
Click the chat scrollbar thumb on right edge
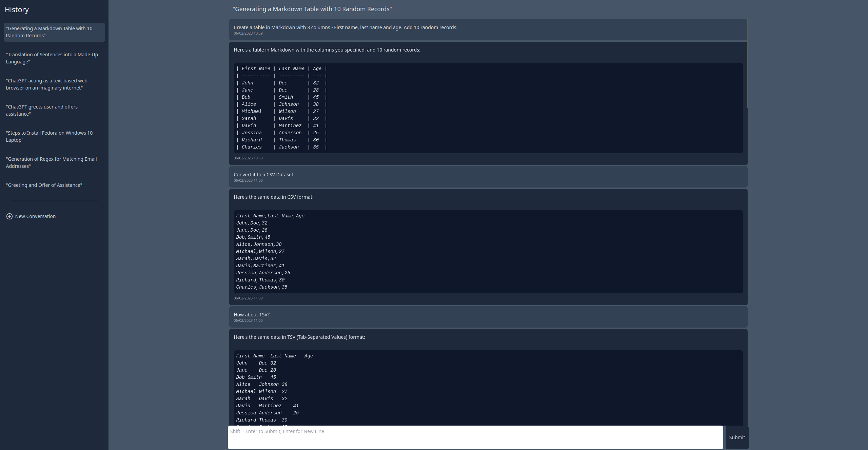point(747,64)
